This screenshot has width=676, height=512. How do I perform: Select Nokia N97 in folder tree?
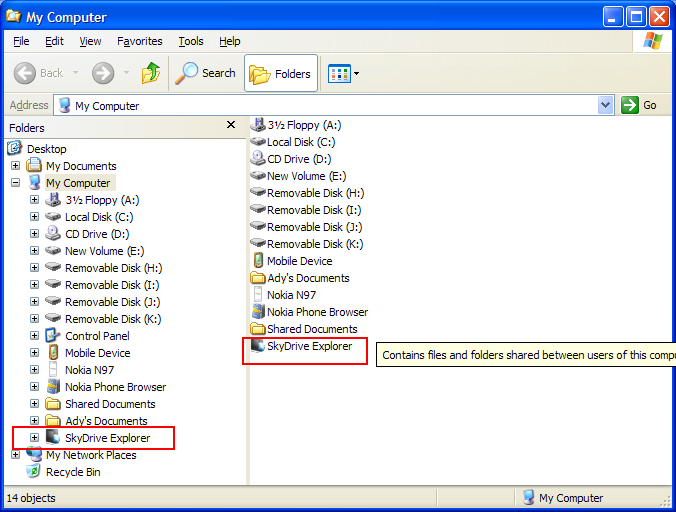point(89,370)
